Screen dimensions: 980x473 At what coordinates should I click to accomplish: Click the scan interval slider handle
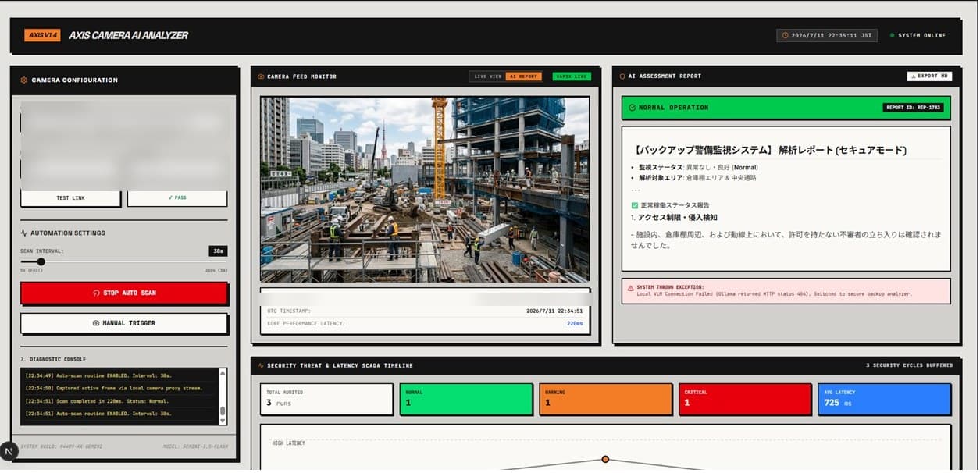click(x=41, y=262)
